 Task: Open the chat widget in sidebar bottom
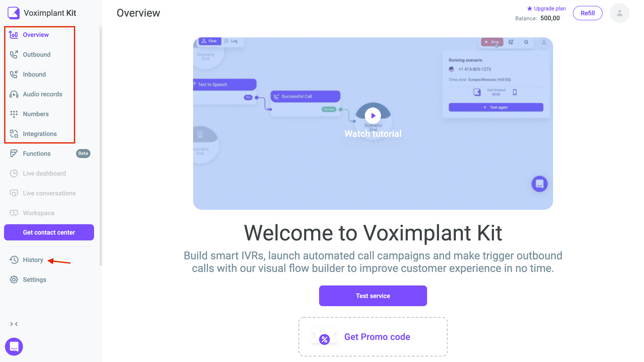click(14, 346)
